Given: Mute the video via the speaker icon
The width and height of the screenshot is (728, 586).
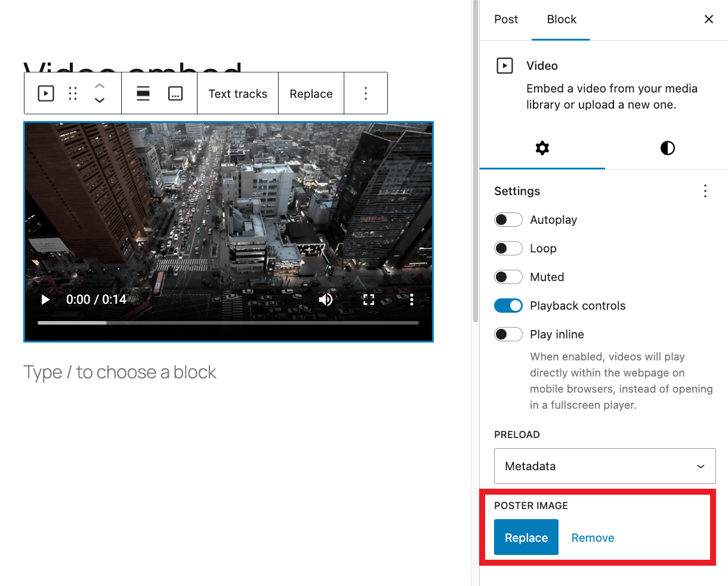Looking at the screenshot, I should [x=326, y=299].
